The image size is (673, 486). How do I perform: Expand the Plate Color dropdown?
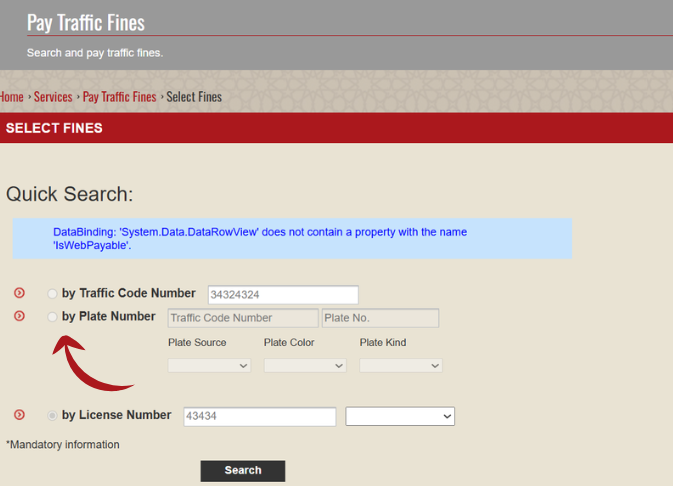click(305, 366)
